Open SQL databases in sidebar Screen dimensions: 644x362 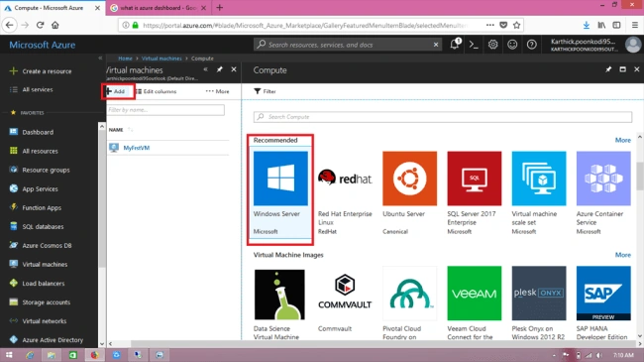click(37, 227)
